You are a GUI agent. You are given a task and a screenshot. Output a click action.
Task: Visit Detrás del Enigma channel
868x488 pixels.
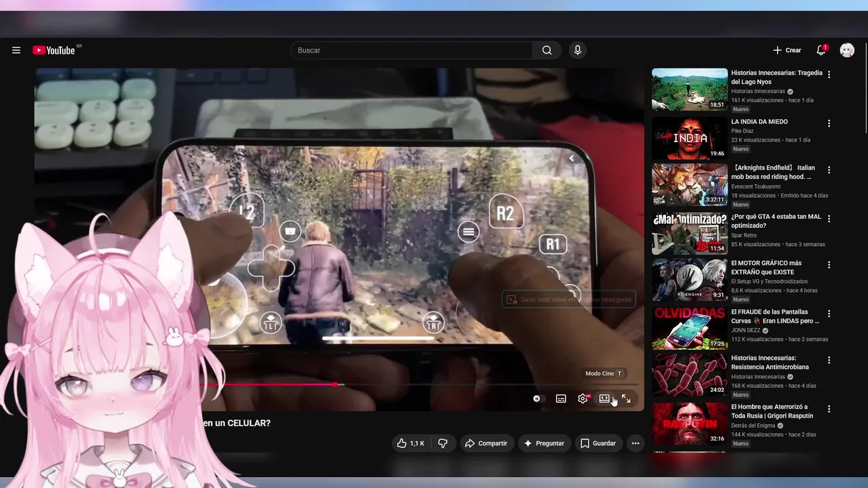click(x=755, y=426)
